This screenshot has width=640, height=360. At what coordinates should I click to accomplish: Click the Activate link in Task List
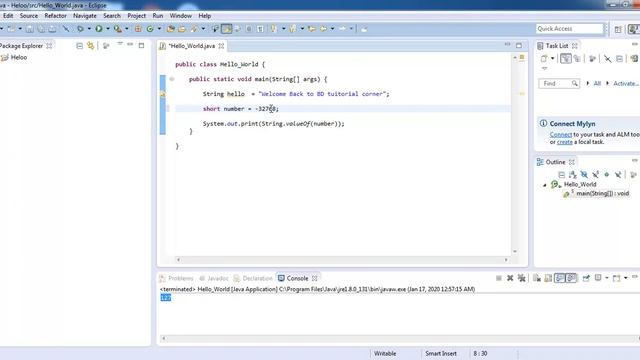point(626,83)
